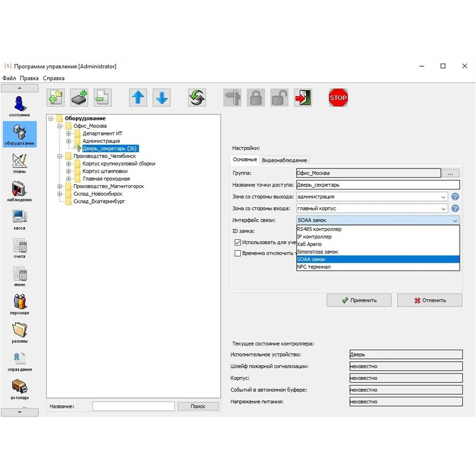Select Корпус штамповки tree item

(x=105, y=171)
